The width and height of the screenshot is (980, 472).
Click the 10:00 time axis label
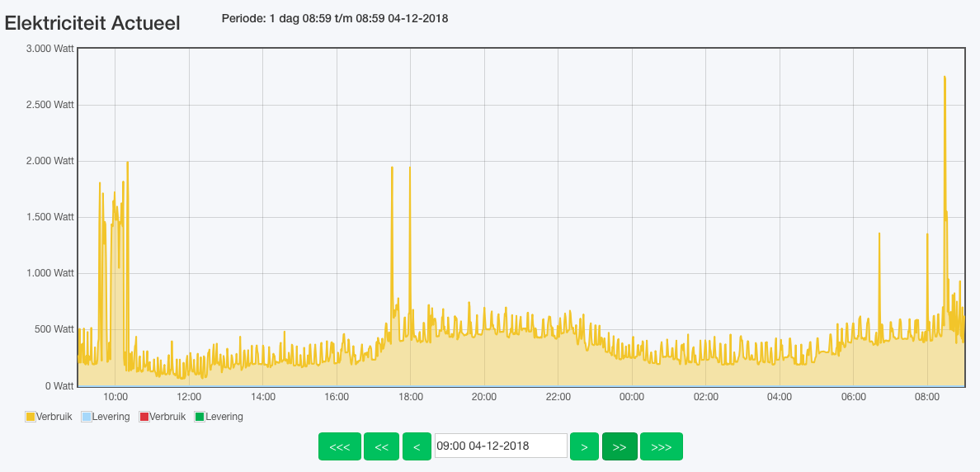point(115,397)
